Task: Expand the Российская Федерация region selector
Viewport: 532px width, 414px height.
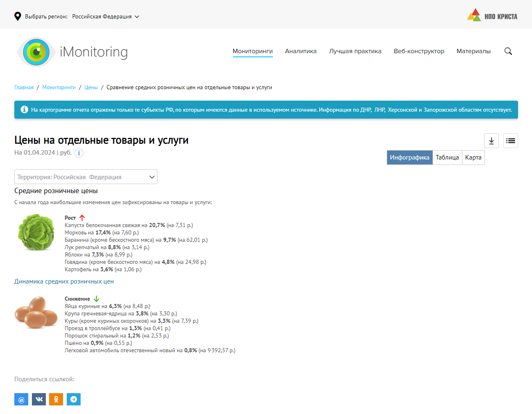Action: (106, 17)
